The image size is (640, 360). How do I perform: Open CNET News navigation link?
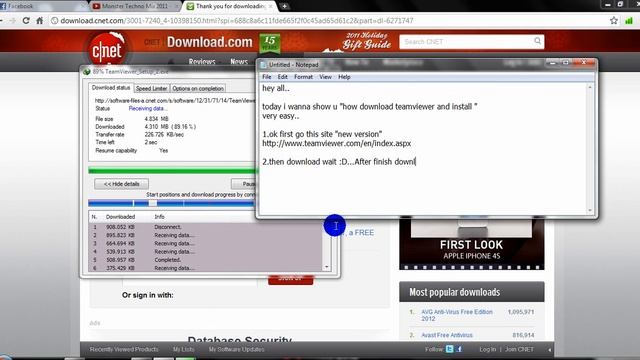[239, 62]
